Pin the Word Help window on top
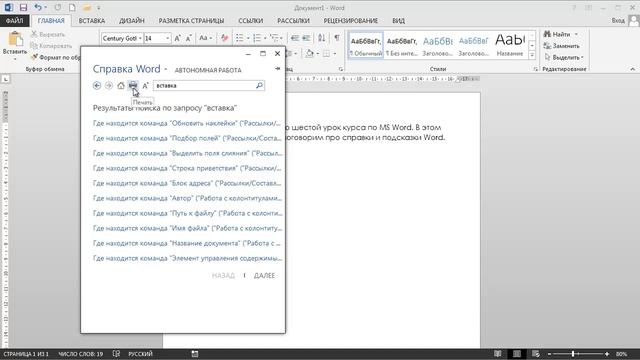The image size is (640, 360). 278,69
